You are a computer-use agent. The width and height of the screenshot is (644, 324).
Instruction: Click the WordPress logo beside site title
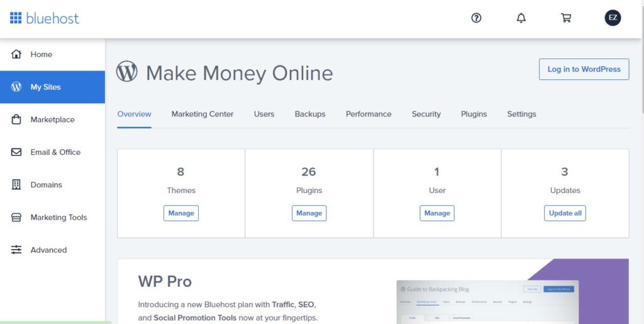coord(126,72)
